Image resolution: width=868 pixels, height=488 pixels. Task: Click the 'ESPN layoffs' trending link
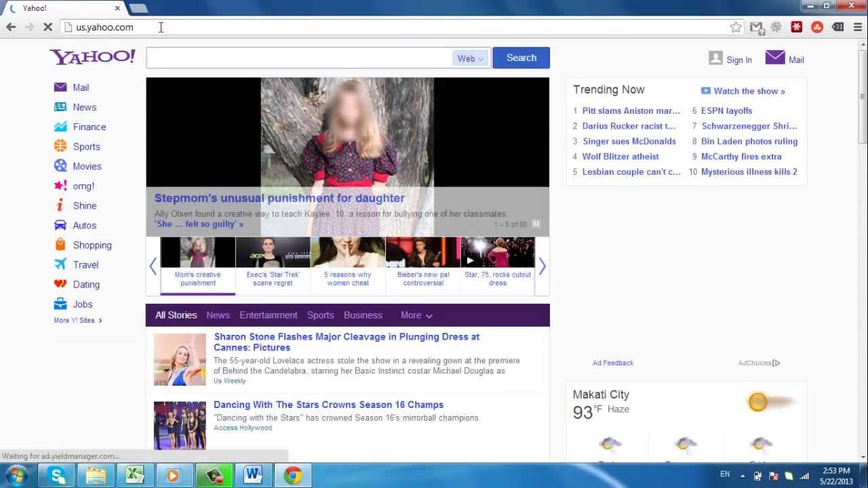pos(727,110)
